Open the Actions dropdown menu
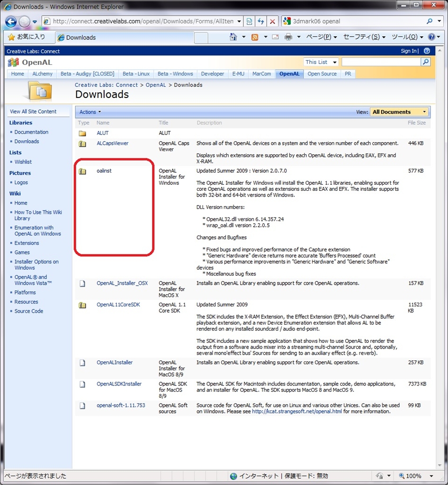Screen dimensions: 448x485 point(90,112)
